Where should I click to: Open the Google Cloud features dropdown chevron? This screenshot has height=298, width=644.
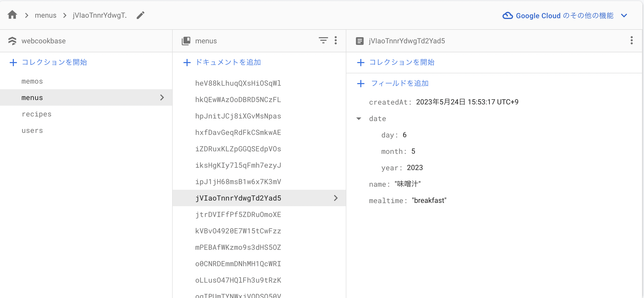point(624,16)
